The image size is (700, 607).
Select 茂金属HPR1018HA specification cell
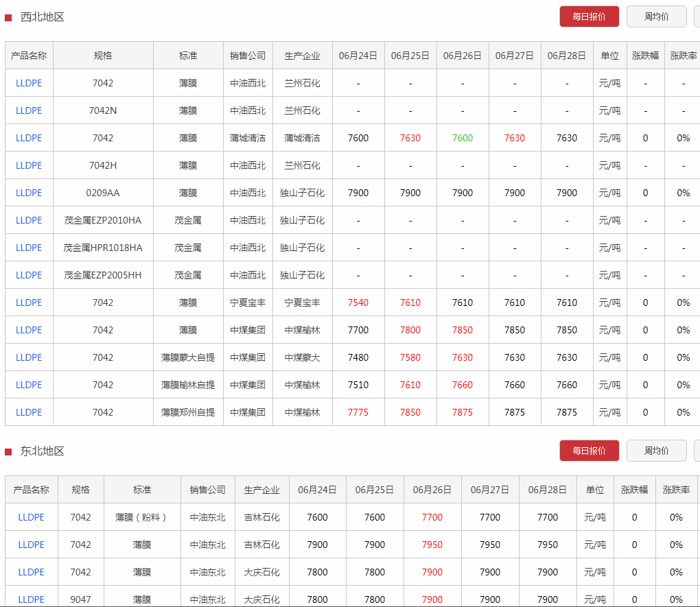[x=103, y=248]
